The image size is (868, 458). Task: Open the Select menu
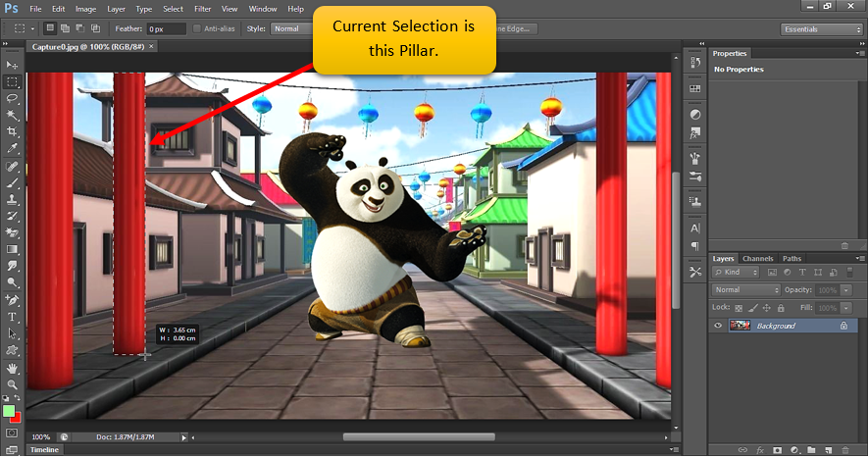pos(173,9)
